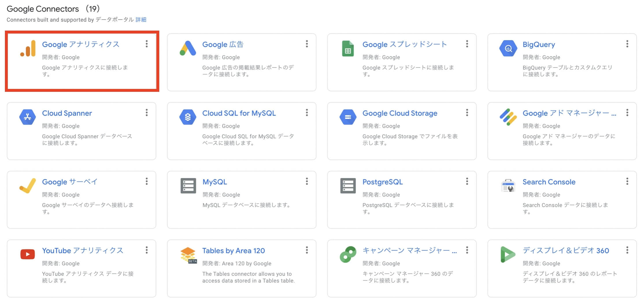Open more options for BigQuery

coord(627,44)
